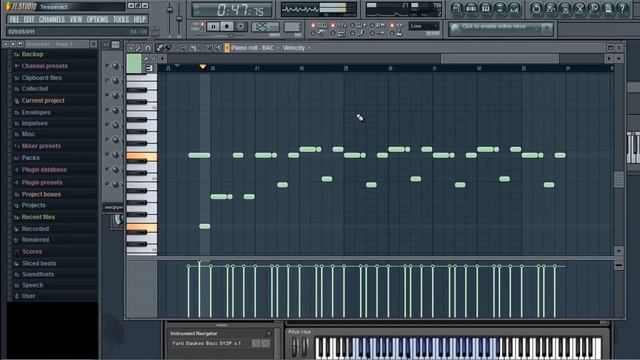Screen dimensions: 640x360
Task: Click the Piano roll menu arrow at toolbar start
Action: [131, 48]
